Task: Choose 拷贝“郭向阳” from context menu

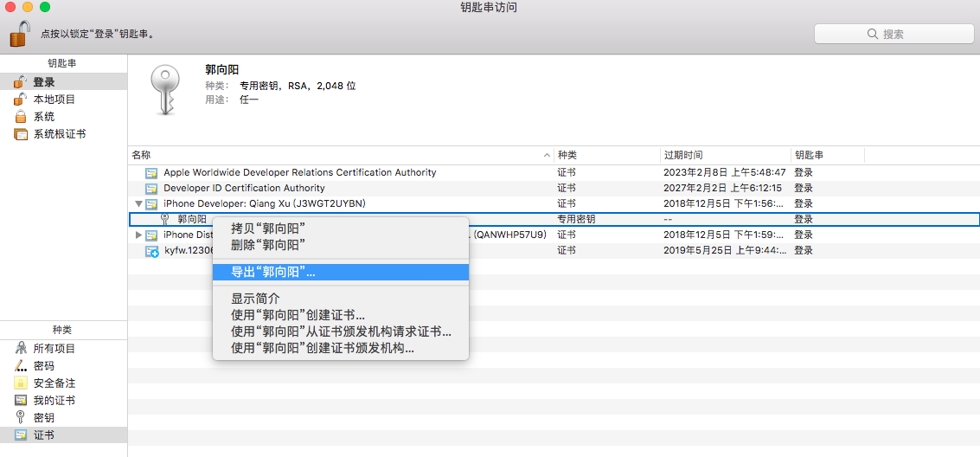Action: tap(341, 228)
